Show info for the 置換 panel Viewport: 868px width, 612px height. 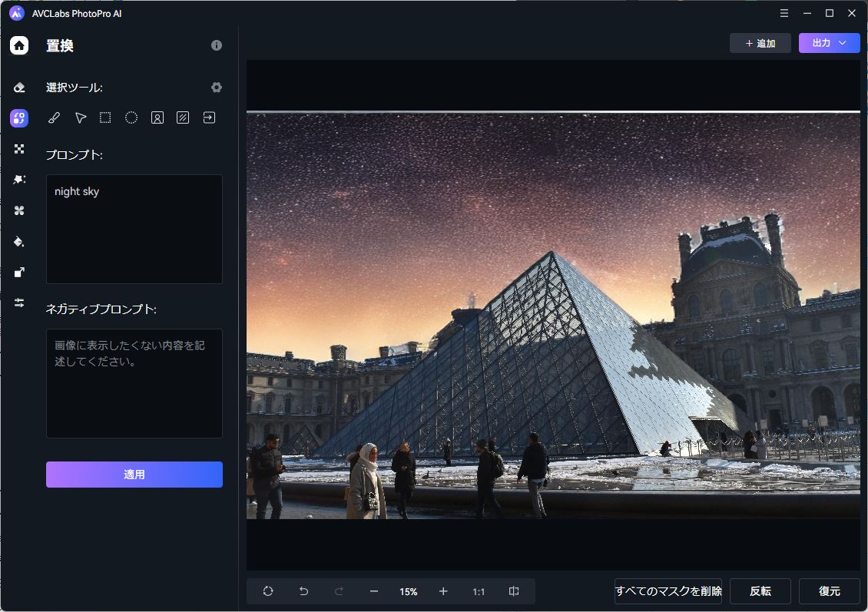[217, 45]
